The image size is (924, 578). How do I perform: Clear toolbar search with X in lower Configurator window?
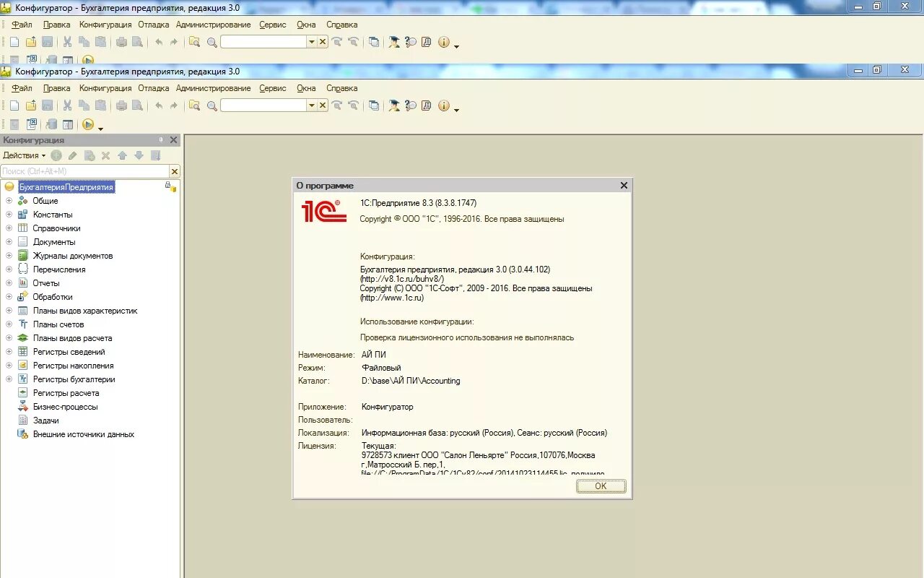click(x=323, y=105)
